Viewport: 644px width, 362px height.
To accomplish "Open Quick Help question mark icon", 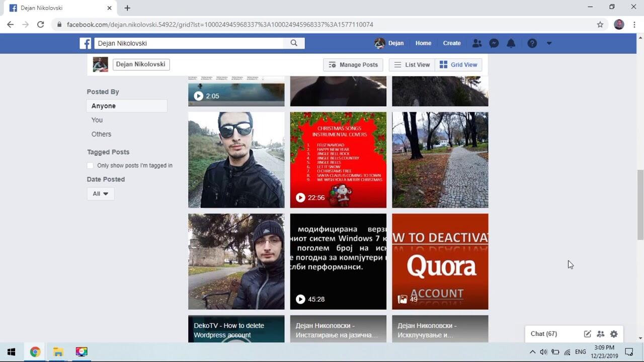I will click(532, 43).
